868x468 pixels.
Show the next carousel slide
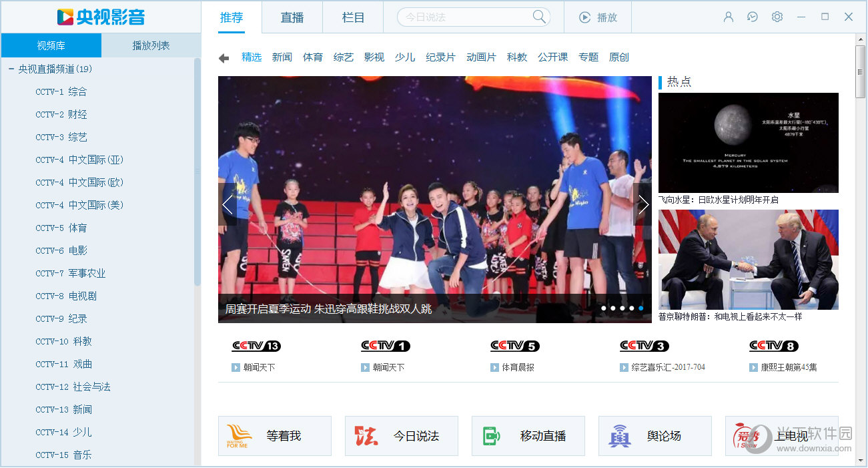coord(642,204)
